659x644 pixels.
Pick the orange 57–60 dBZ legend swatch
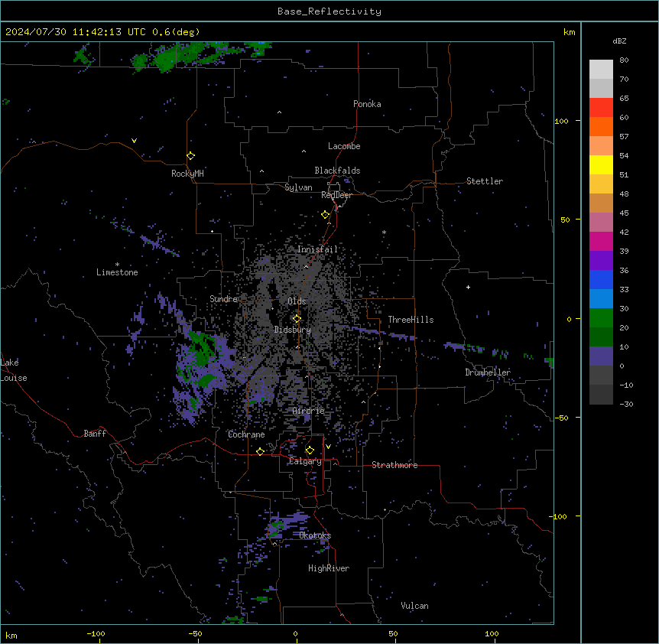tap(601, 126)
